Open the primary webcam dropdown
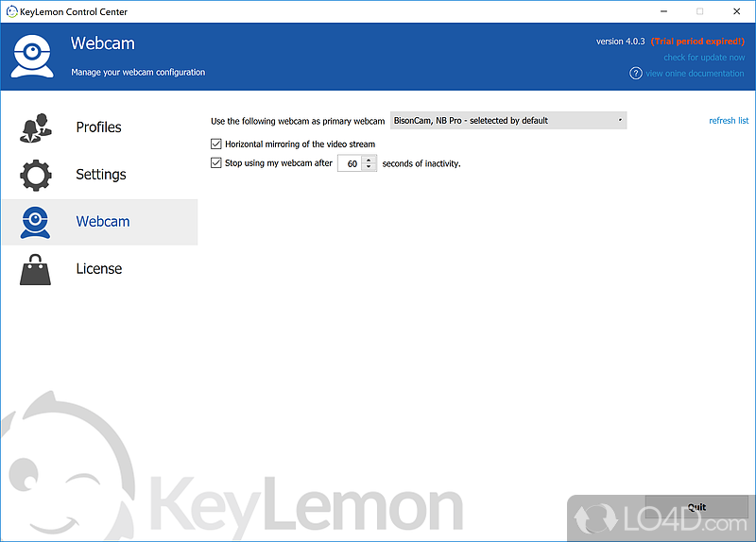This screenshot has width=756, height=542. click(x=508, y=121)
